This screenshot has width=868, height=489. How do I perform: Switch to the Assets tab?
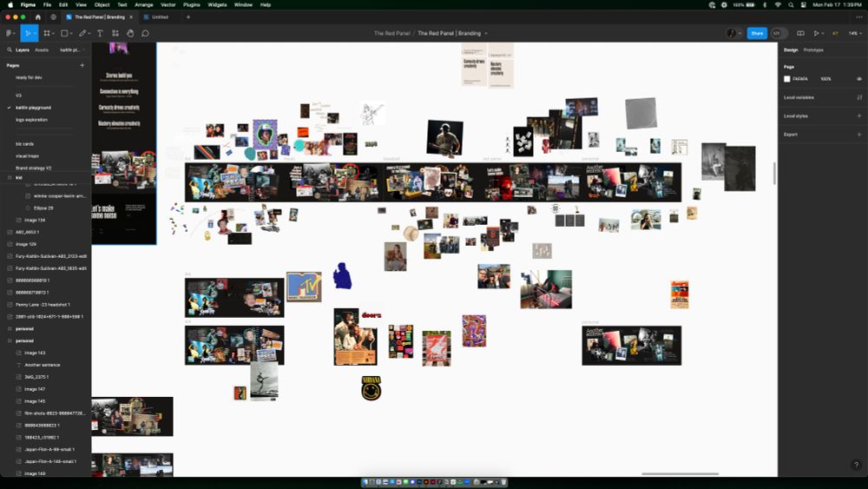pos(42,50)
